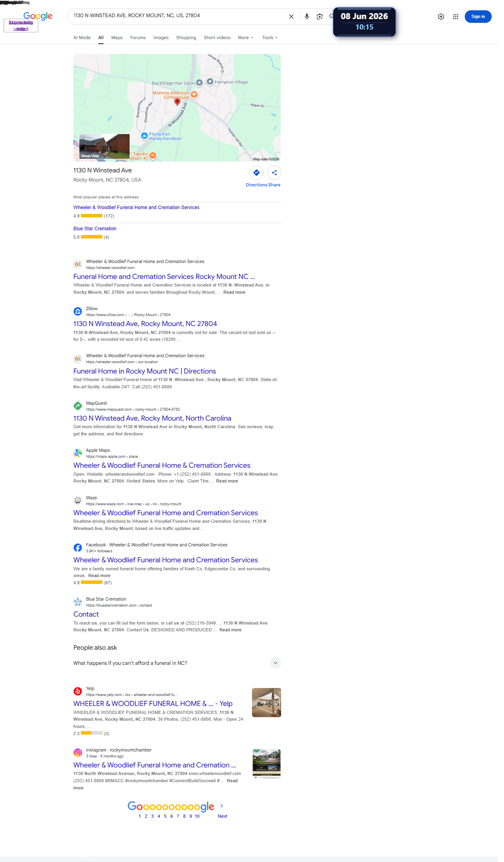This screenshot has width=504, height=862.
Task: Open the Waze Wheeler & Woodlief result title
Action: coord(165,513)
